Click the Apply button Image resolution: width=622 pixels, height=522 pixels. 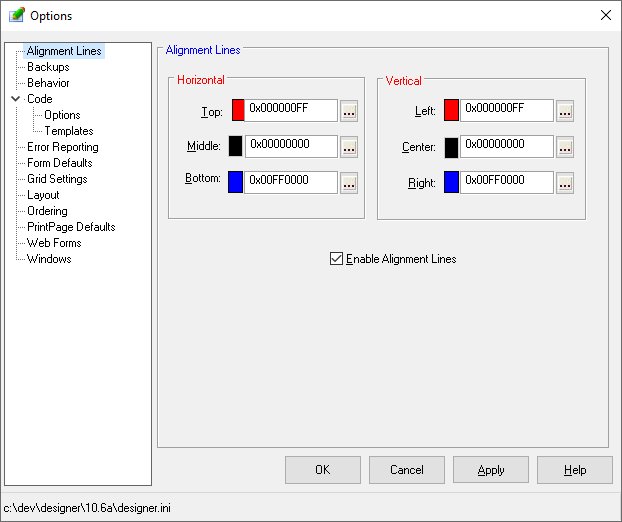491,470
